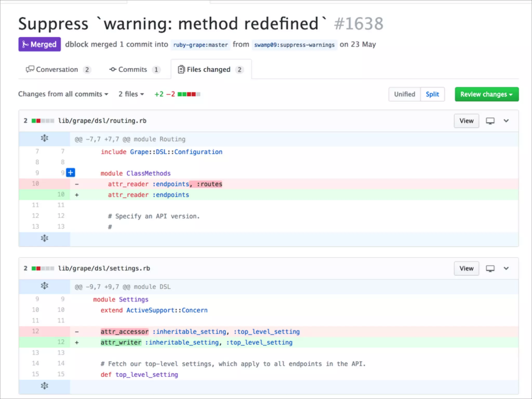Screen dimensions: 532x399
Task: Click the purple Merged status badge
Action: point(39,44)
